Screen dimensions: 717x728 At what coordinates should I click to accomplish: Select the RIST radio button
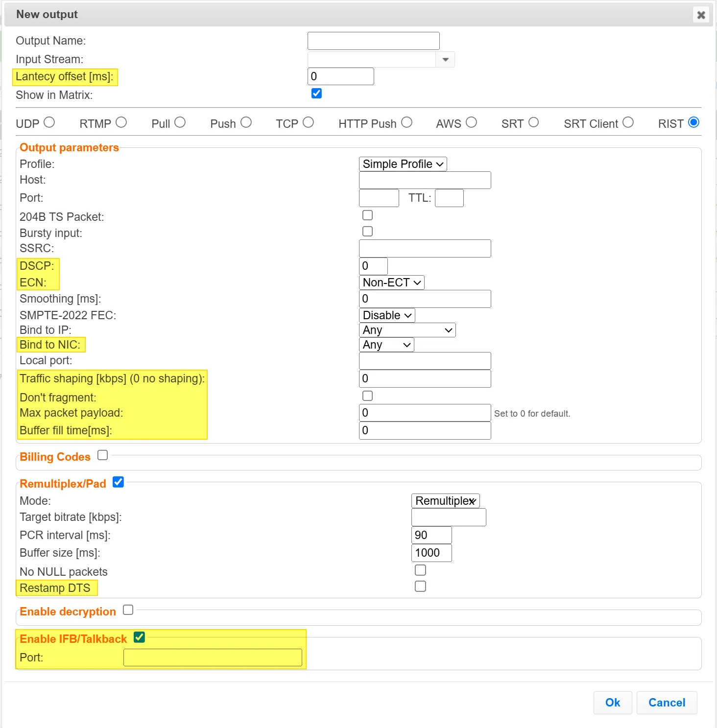coord(693,122)
